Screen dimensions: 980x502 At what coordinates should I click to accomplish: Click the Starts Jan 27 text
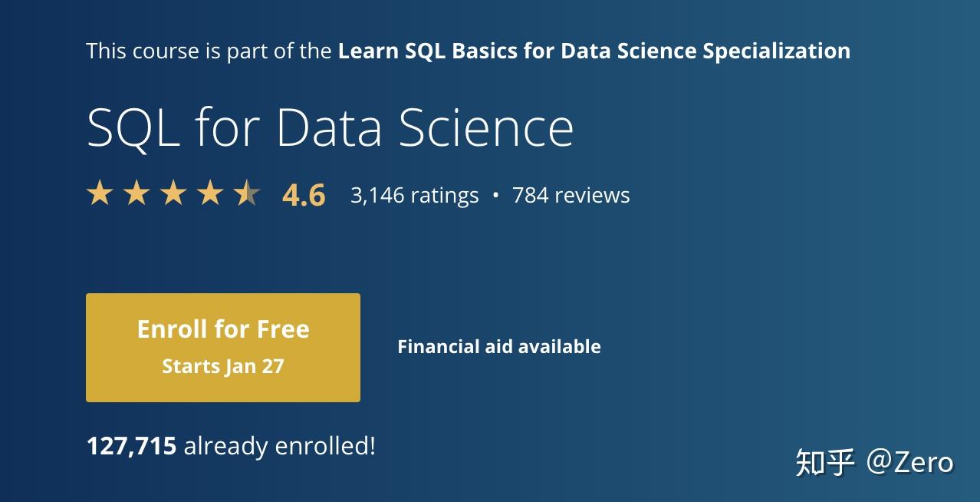point(223,366)
